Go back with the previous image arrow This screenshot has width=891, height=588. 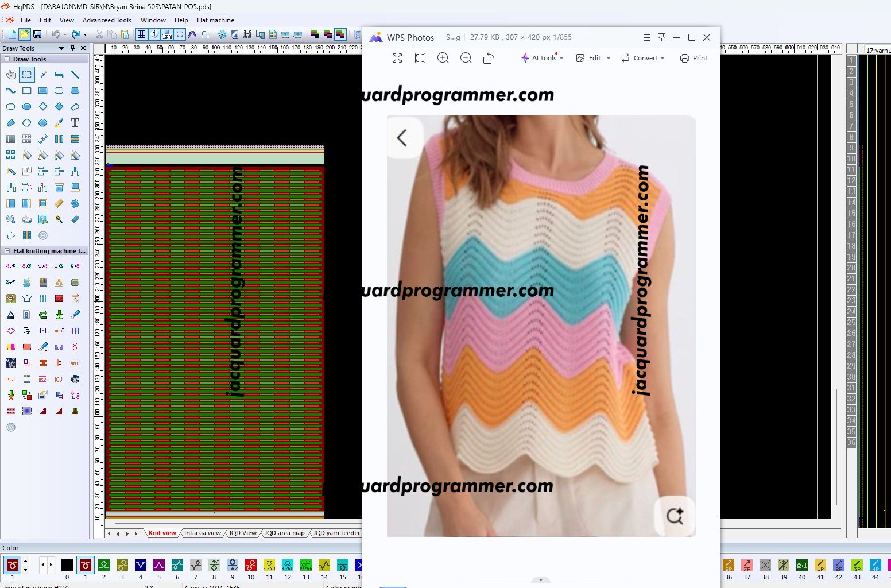(402, 138)
